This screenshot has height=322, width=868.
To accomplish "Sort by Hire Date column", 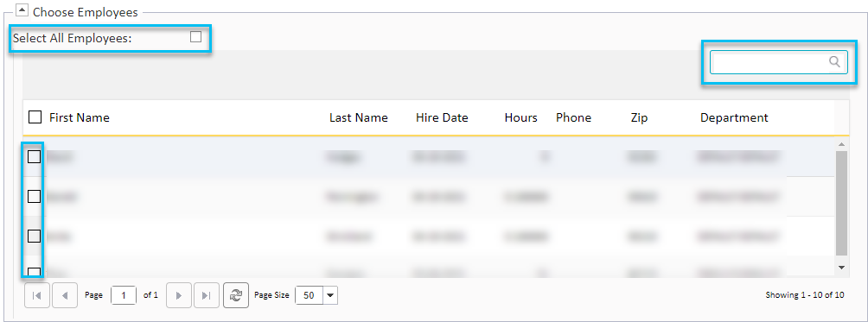I will [442, 117].
